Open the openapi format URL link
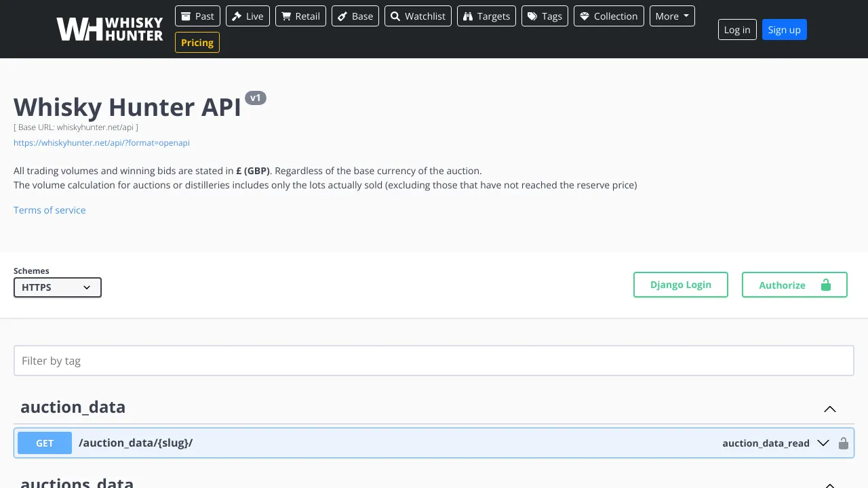The width and height of the screenshot is (868, 488). pyautogui.click(x=102, y=143)
